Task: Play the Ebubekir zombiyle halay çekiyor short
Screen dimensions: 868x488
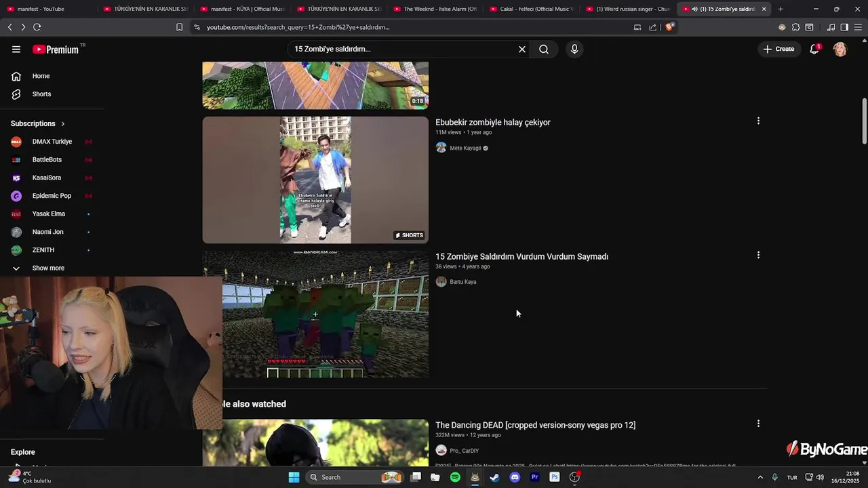Action: 315,180
